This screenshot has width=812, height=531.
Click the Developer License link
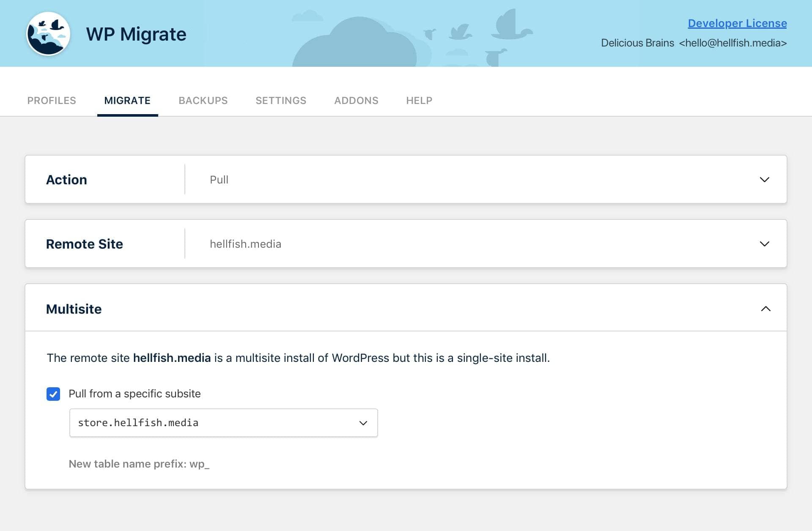click(737, 23)
